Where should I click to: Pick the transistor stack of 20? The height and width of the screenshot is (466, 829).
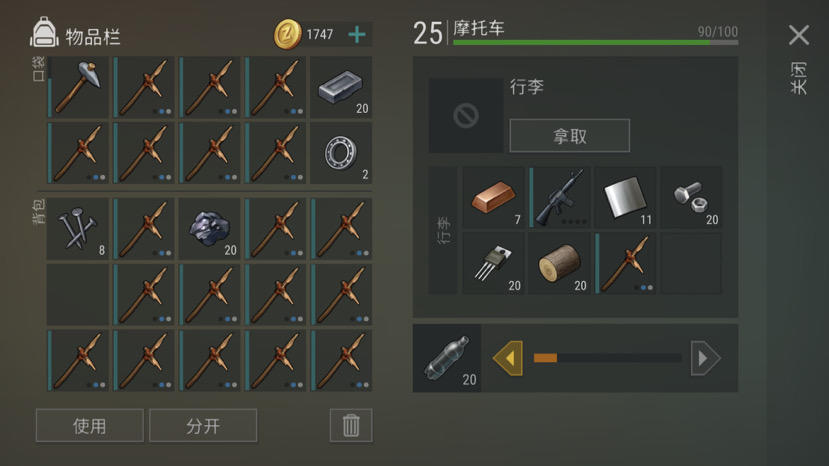click(x=493, y=263)
